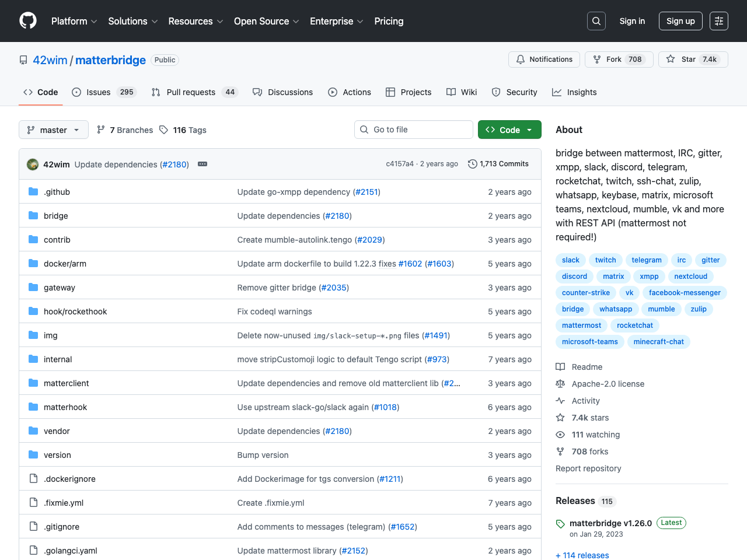
Task: Focus the Go to file search field
Action: tap(413, 129)
